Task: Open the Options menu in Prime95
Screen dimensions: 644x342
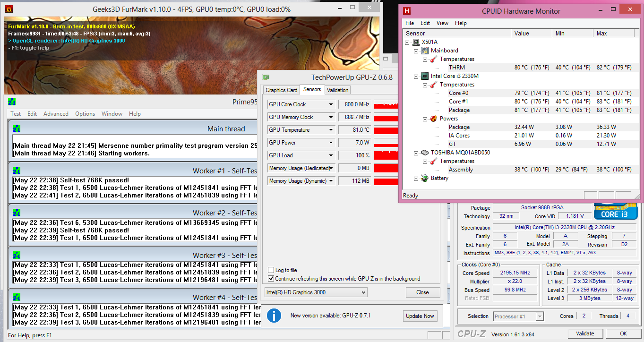Action: (85, 114)
